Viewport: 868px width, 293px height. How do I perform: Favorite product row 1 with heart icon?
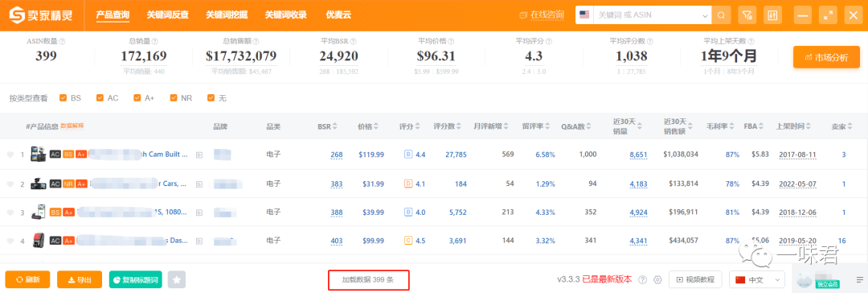pos(10,155)
